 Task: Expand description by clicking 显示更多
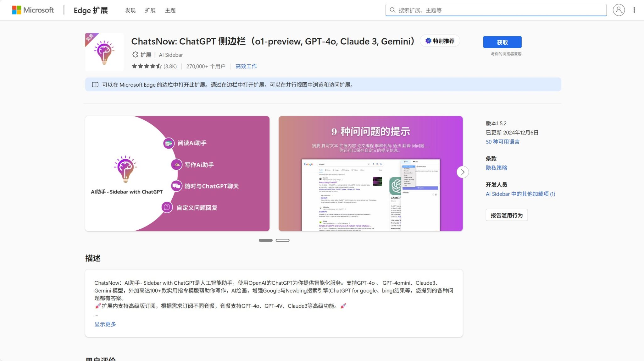pos(105,324)
